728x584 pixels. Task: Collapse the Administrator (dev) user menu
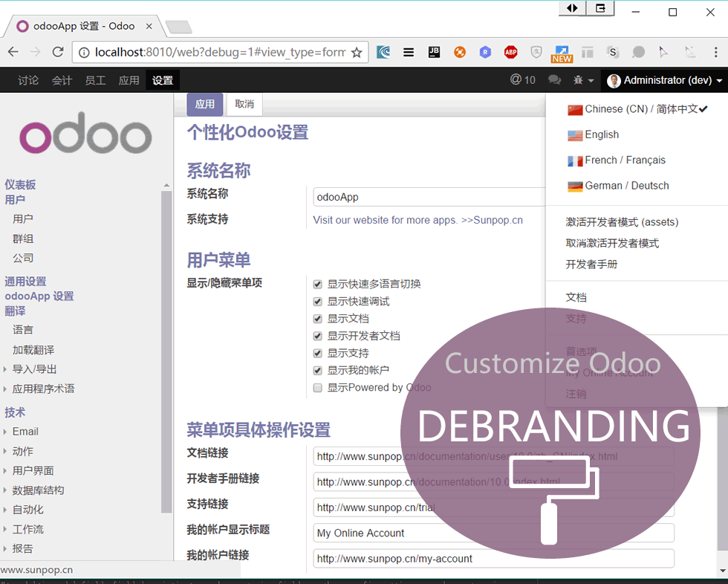point(665,80)
